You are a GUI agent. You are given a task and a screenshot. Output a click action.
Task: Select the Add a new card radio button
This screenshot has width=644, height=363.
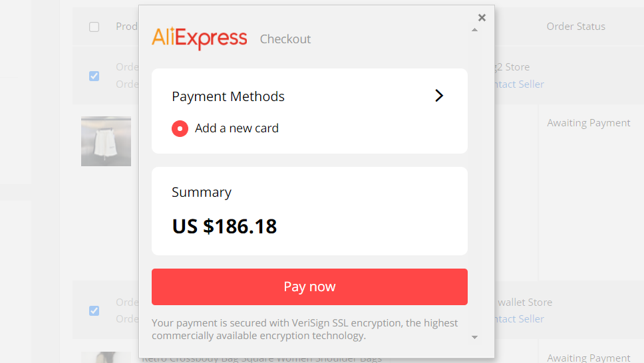180,128
